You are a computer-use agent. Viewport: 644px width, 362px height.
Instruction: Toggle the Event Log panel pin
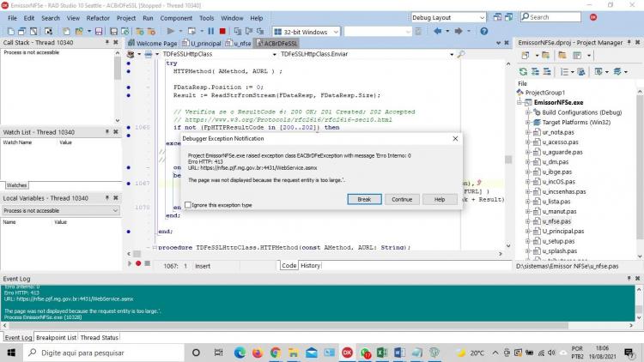click(629, 278)
